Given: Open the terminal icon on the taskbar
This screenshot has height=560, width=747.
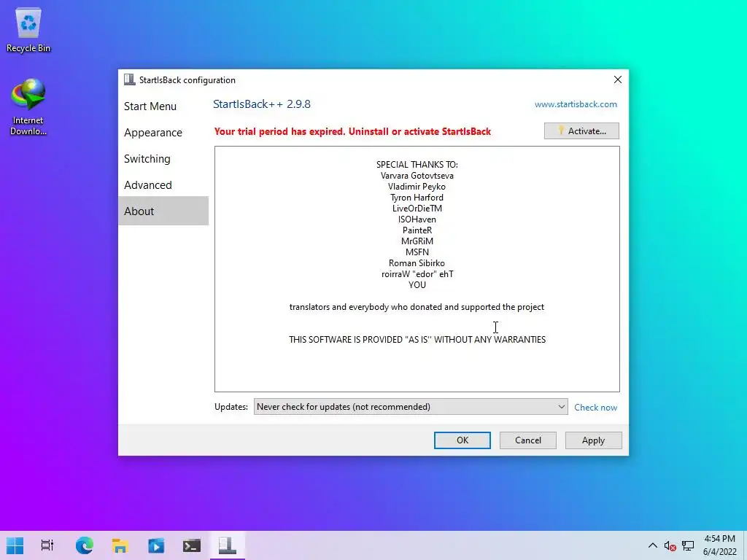Looking at the screenshot, I should [x=192, y=545].
